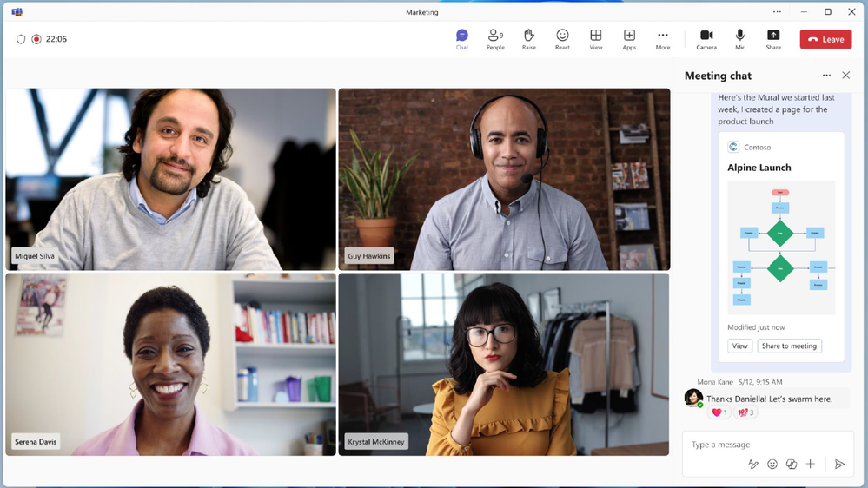Leave the meeting

pos(825,39)
